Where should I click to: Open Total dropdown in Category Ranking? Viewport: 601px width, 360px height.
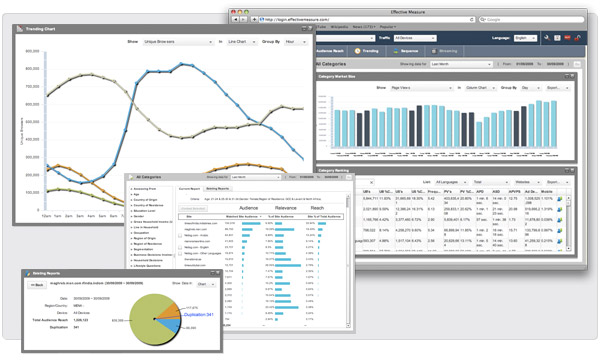(490, 182)
